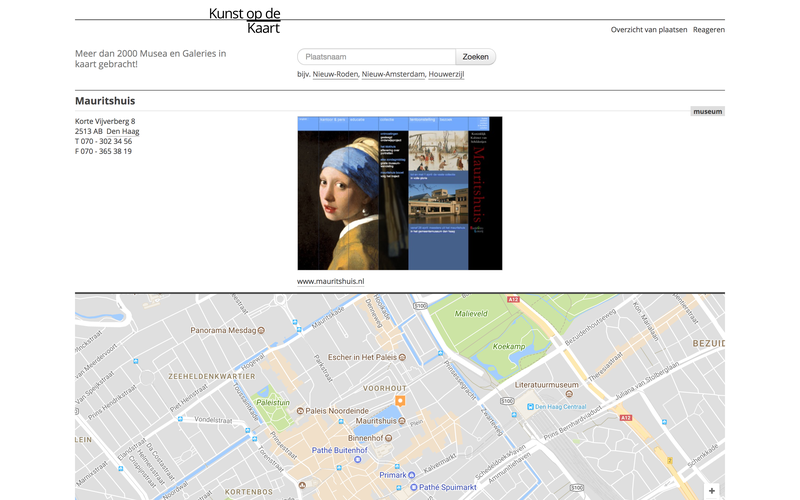Image resolution: width=800 pixels, height=500 pixels.
Task: Click the Panorama Mesdag museum marker
Action: tap(261, 331)
